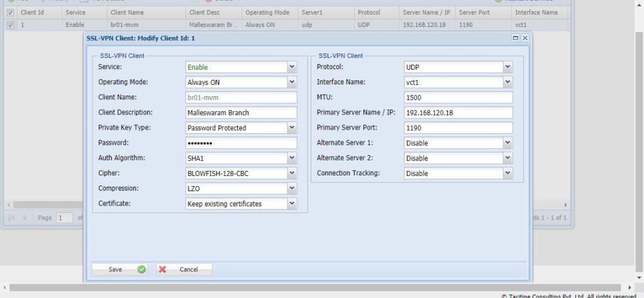
Task: Sort by the Client Name column header
Action: pyautogui.click(x=127, y=12)
